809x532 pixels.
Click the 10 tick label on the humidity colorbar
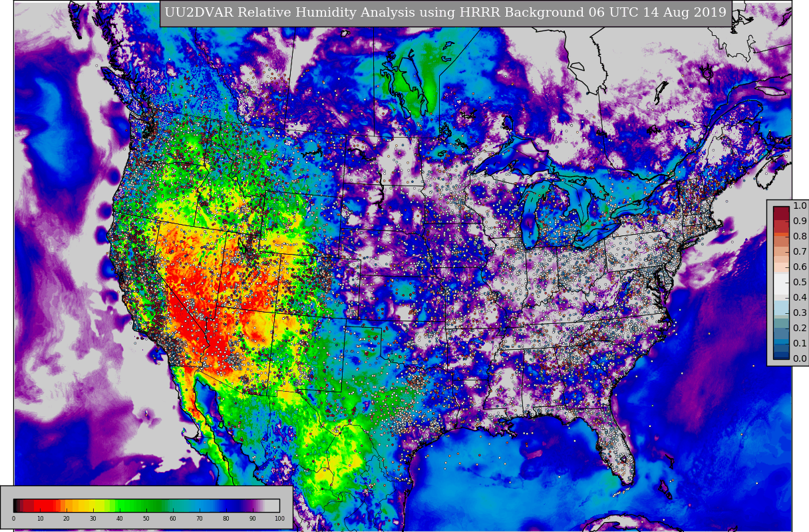click(x=40, y=519)
